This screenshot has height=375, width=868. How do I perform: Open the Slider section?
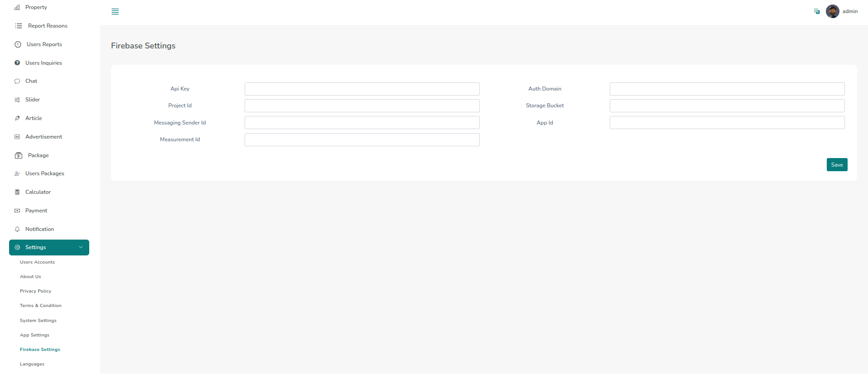[x=33, y=100]
